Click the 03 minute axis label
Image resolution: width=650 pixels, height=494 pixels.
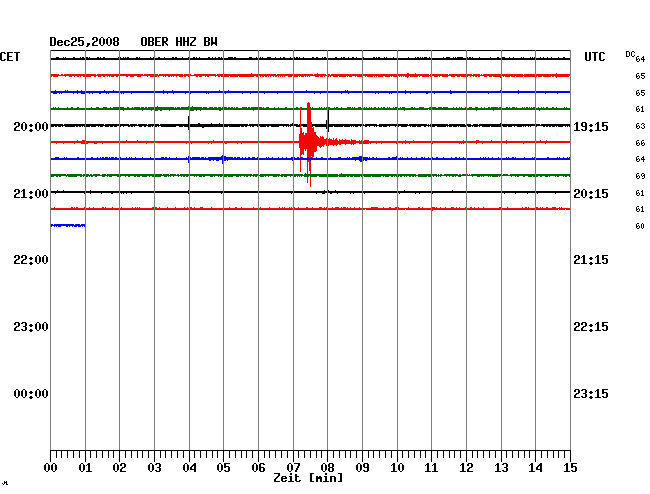tap(154, 468)
